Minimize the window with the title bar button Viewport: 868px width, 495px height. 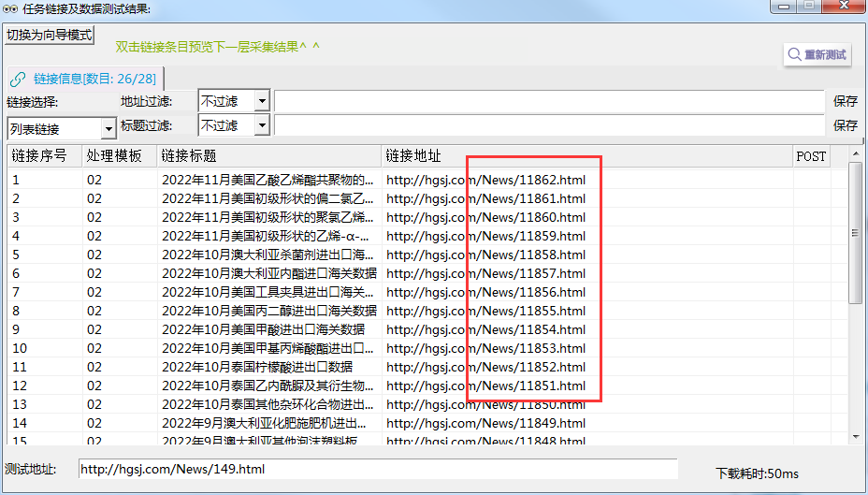783,7
